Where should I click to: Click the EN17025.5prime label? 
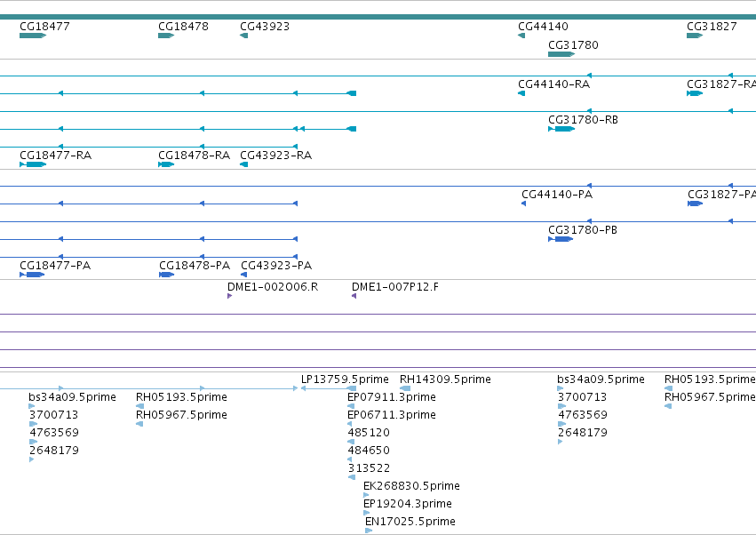pos(410,522)
